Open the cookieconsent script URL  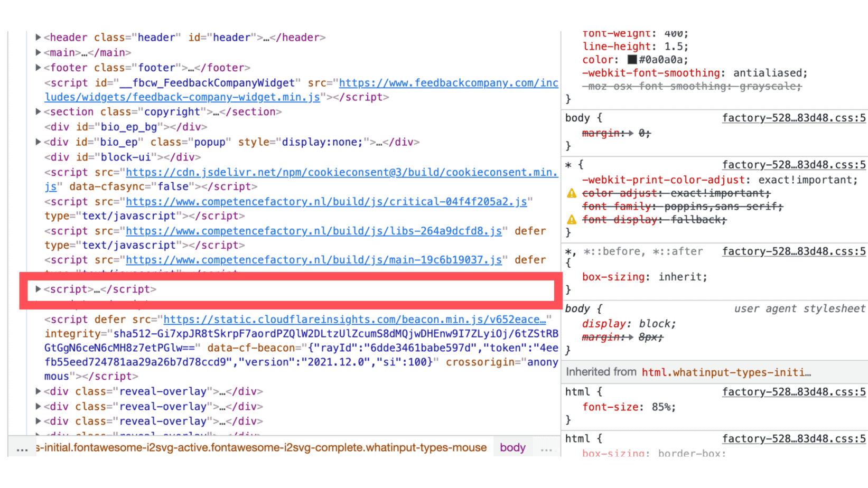tap(341, 173)
